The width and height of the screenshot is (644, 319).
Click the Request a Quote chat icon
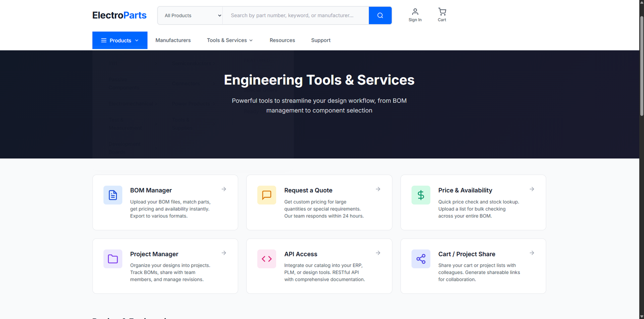(266, 195)
